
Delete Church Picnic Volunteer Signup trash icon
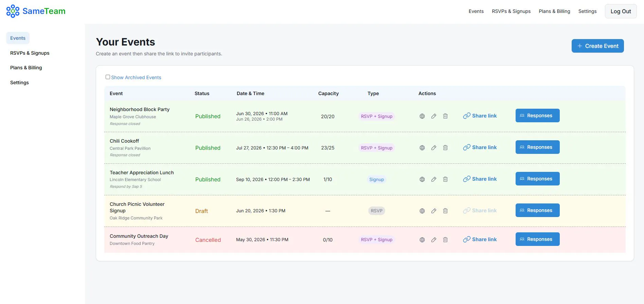[x=445, y=211]
